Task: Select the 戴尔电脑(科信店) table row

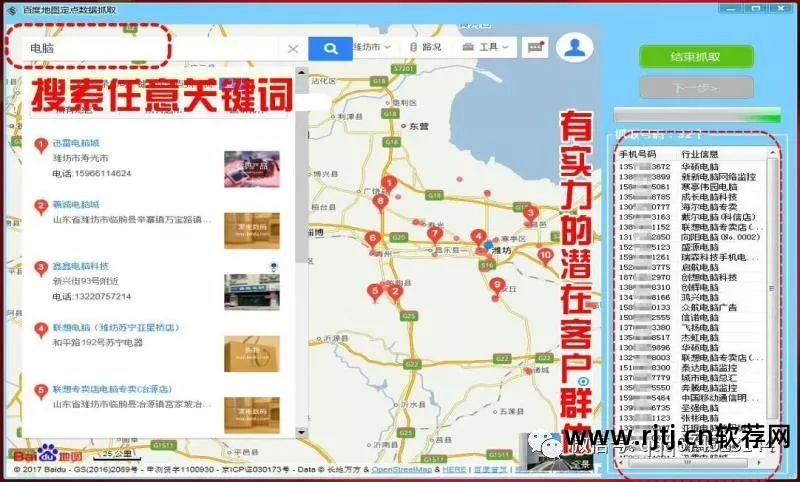Action: [x=691, y=217]
